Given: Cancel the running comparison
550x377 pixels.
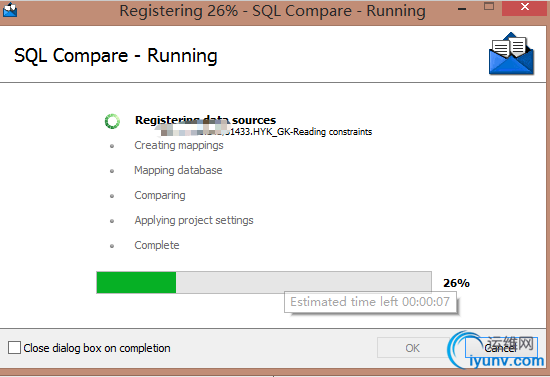Looking at the screenshot, I should 501,348.
